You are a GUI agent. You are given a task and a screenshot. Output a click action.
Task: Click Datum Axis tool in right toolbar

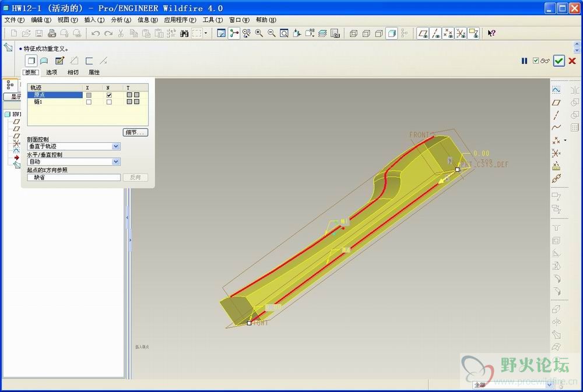coord(556,115)
